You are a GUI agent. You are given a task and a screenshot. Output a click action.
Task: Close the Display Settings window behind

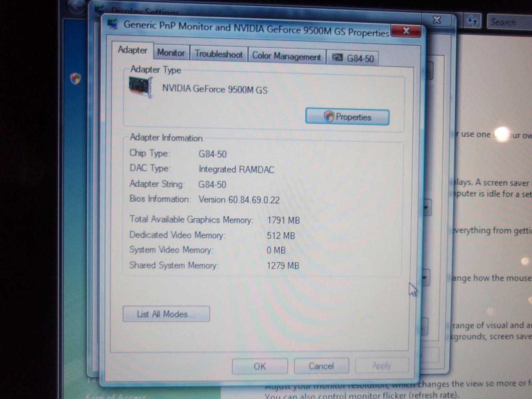coord(437,20)
